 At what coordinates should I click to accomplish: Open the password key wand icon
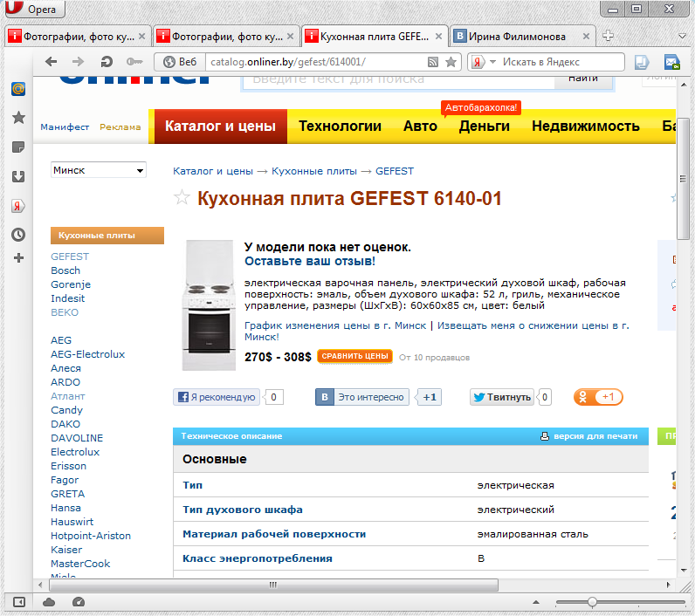(x=134, y=62)
